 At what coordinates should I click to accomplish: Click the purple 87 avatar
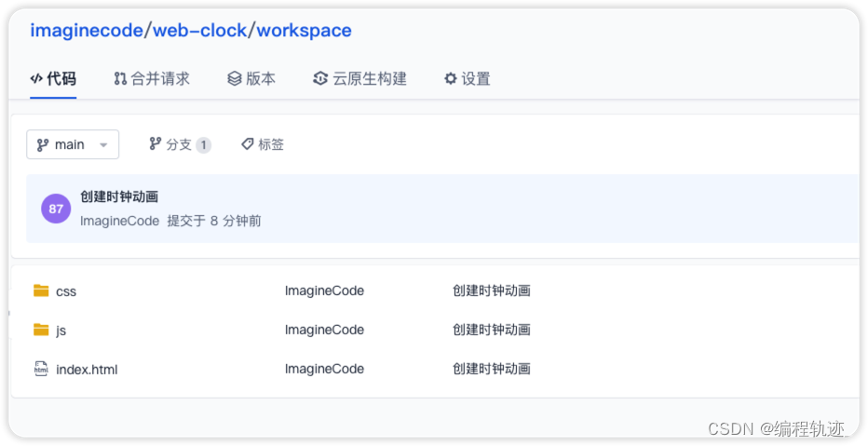tap(56, 209)
